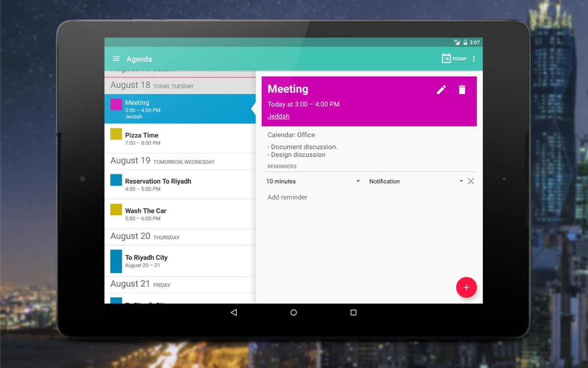Edit the Meeting event with pencil icon
The image size is (588, 368).
point(441,90)
